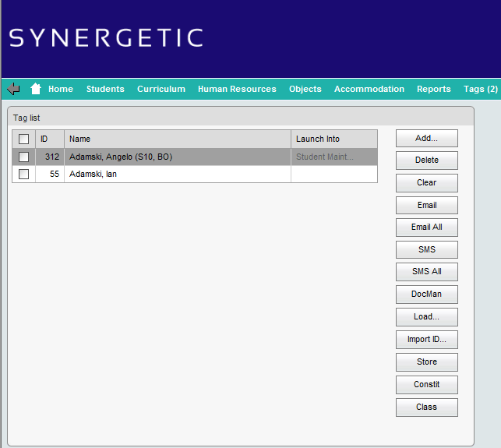Click the back arrow icon
Viewport: 501px width, 448px height.
(13, 89)
